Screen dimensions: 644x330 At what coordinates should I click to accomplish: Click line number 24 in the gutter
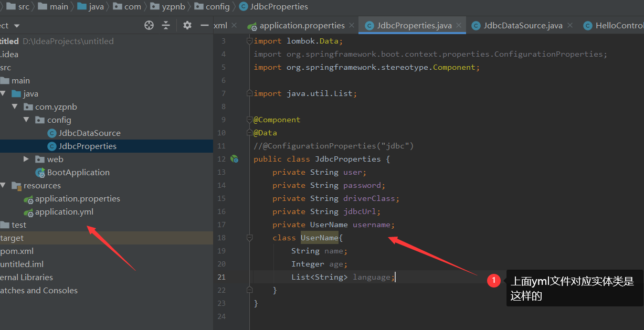click(220, 316)
